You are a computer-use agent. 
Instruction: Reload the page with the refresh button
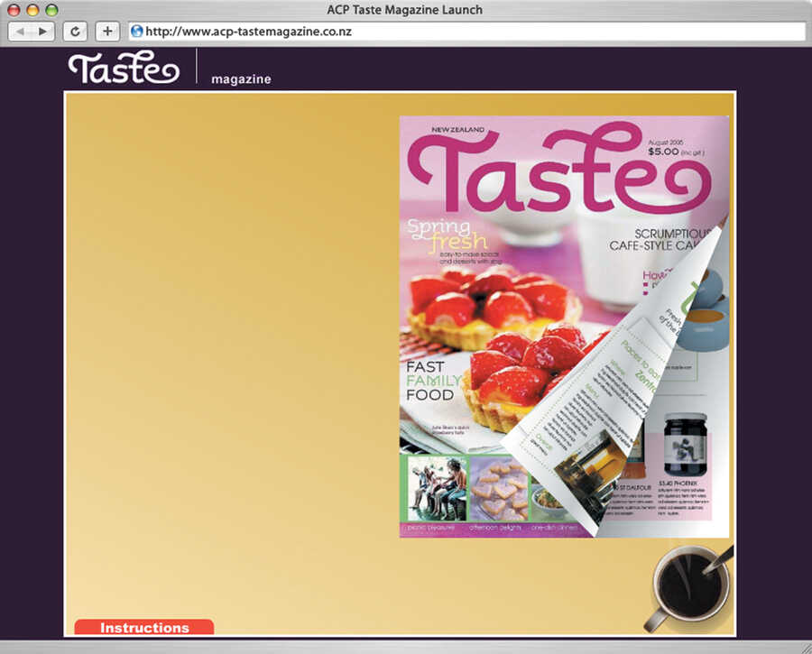[x=75, y=32]
